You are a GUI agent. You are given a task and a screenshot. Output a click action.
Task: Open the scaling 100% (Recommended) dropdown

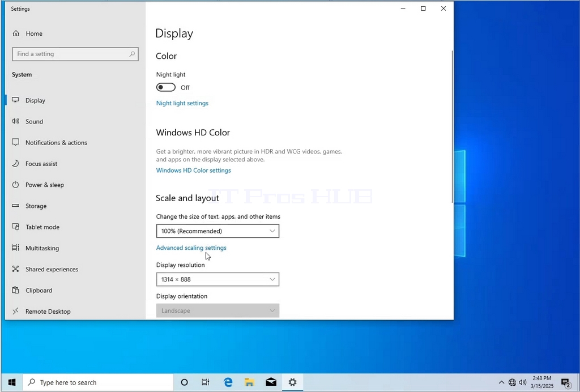(217, 231)
